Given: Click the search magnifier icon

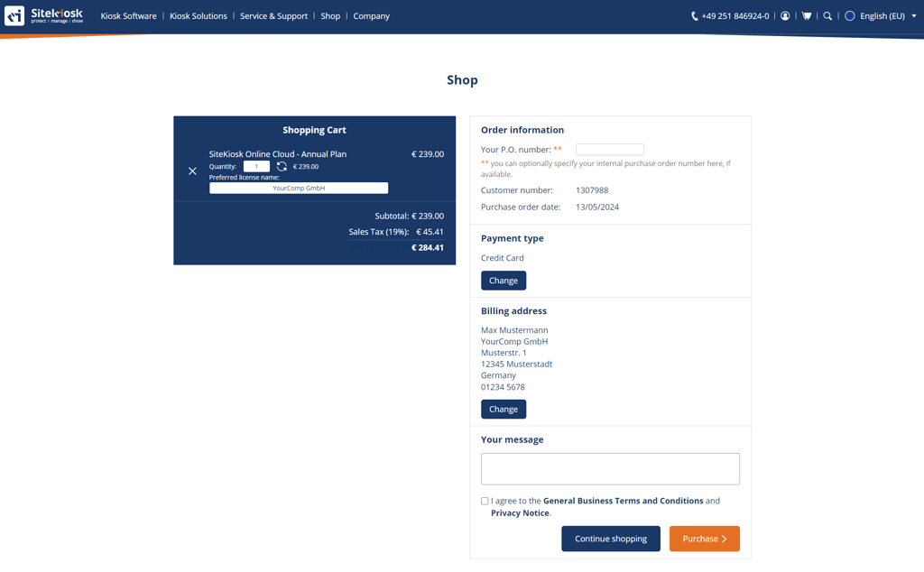Looking at the screenshot, I should (x=827, y=16).
